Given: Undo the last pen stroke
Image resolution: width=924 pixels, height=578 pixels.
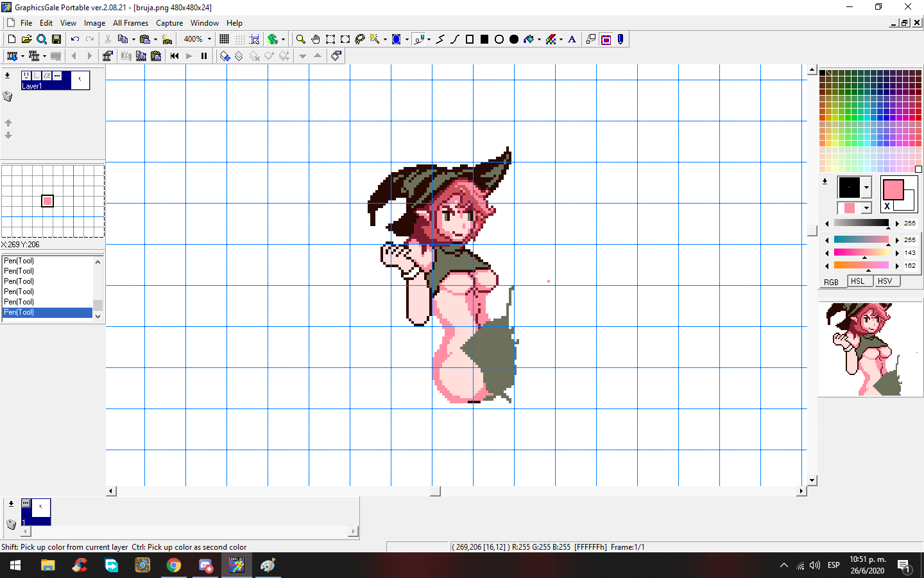Looking at the screenshot, I should coord(75,39).
